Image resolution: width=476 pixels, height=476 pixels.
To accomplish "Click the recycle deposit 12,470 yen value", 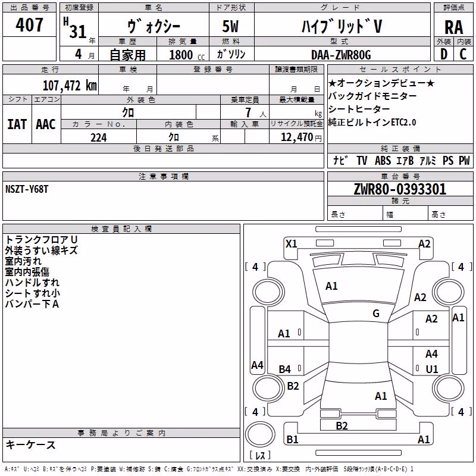I will 301,137.
